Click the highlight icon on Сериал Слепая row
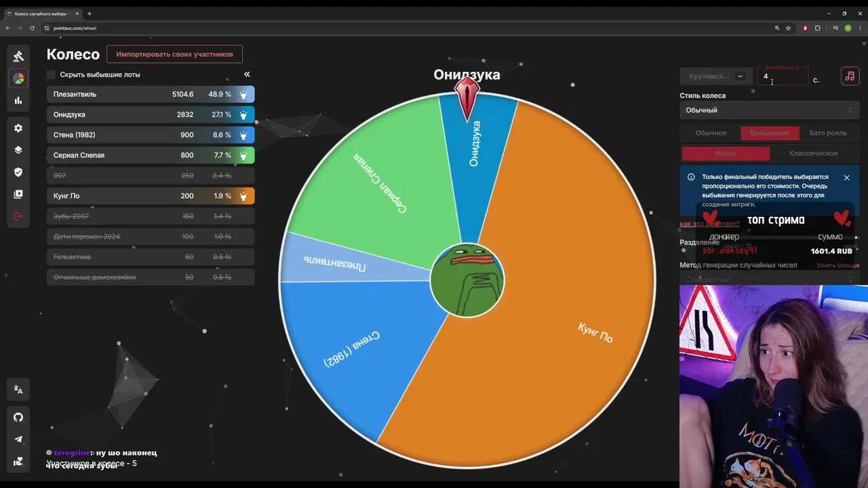This screenshot has height=488, width=868. pyautogui.click(x=243, y=156)
